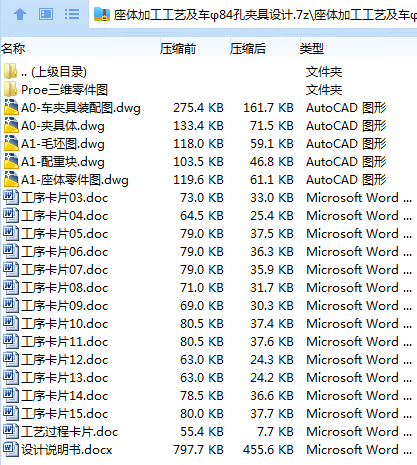Click the 161.7 KB compressed size value

click(268, 108)
